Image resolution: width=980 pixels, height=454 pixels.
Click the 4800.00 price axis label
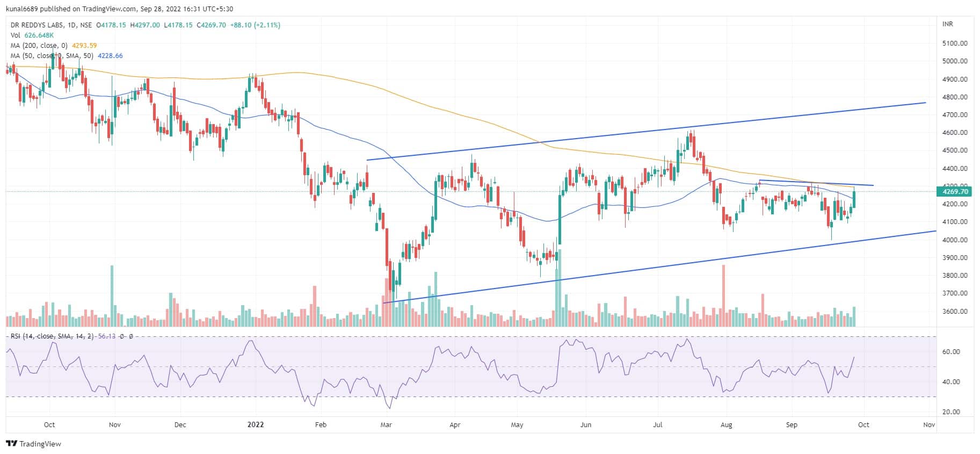[955, 97]
